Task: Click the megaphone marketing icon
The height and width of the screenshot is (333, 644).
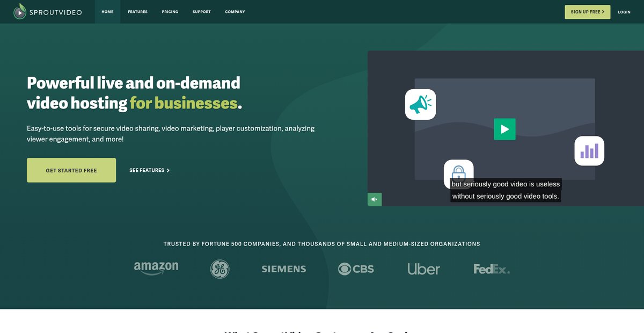Action: [420, 104]
